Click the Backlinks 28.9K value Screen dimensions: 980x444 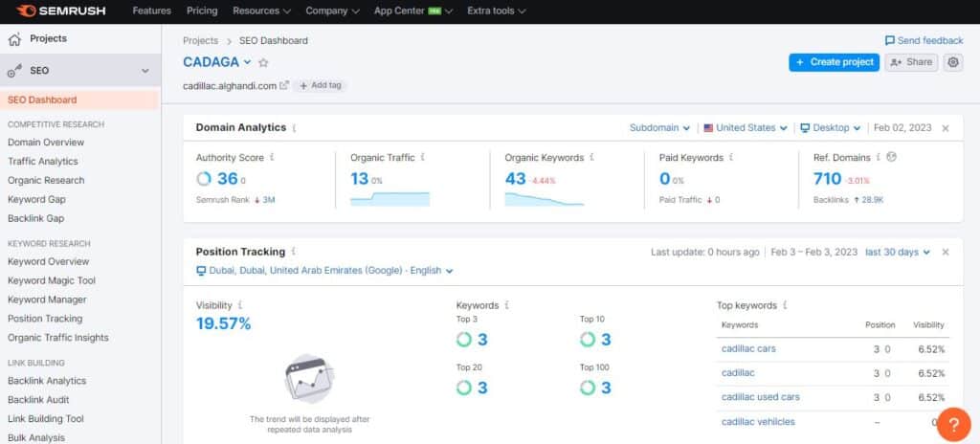tap(871, 200)
